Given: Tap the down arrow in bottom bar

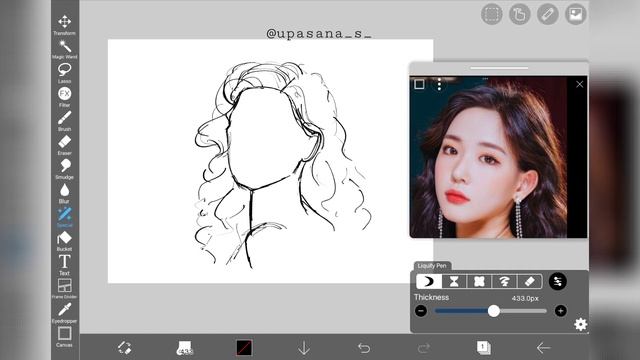Looking at the screenshot, I should click(x=304, y=348).
